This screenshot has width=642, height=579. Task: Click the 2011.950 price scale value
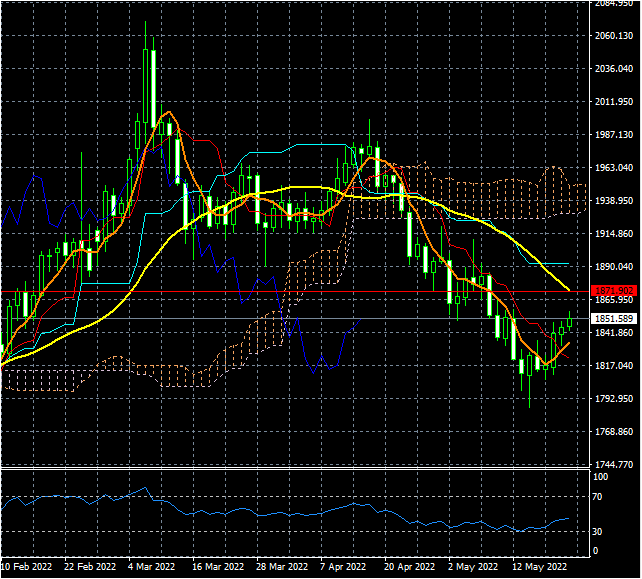pyautogui.click(x=614, y=102)
